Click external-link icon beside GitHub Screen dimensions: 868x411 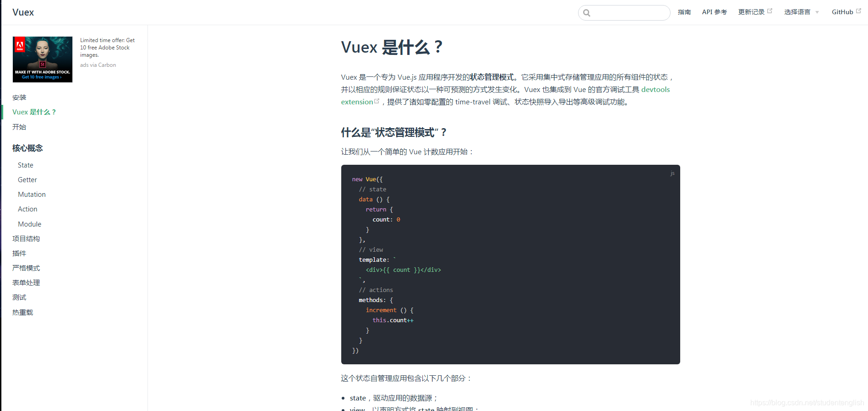click(x=858, y=11)
